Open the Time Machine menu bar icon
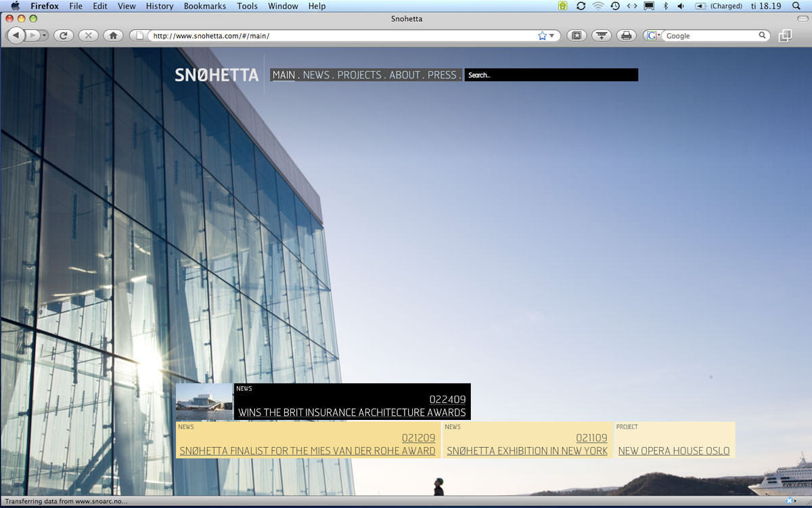Screen dimensions: 812x508 click(x=614, y=6)
